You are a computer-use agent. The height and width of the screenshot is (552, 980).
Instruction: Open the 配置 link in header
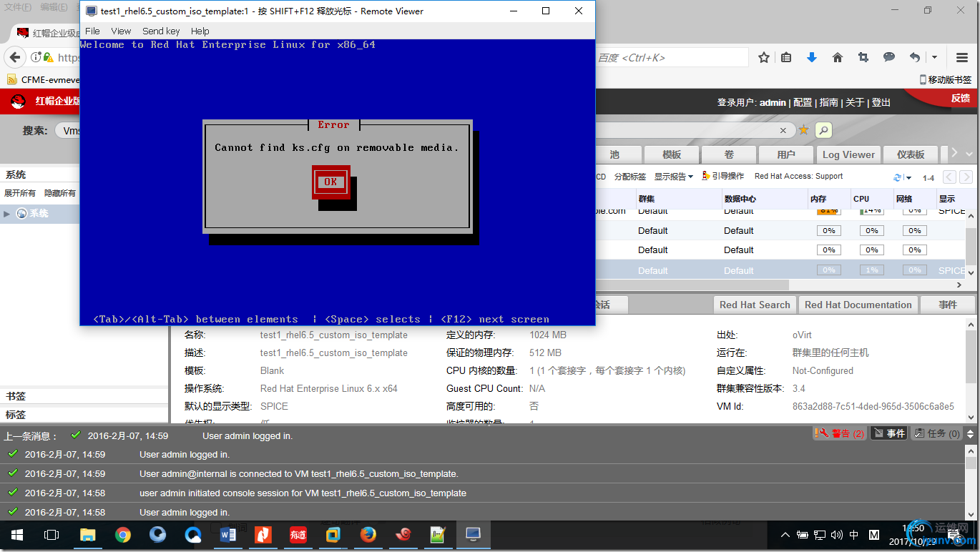(x=803, y=102)
